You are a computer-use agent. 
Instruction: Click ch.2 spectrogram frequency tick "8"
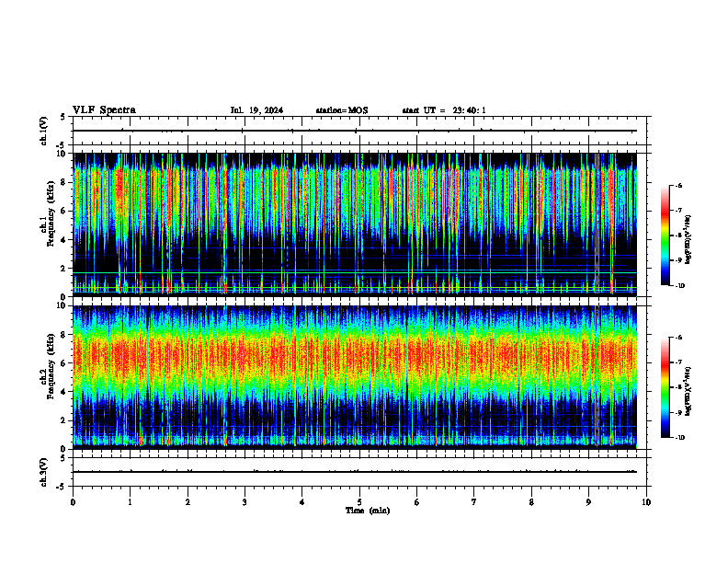coord(63,335)
